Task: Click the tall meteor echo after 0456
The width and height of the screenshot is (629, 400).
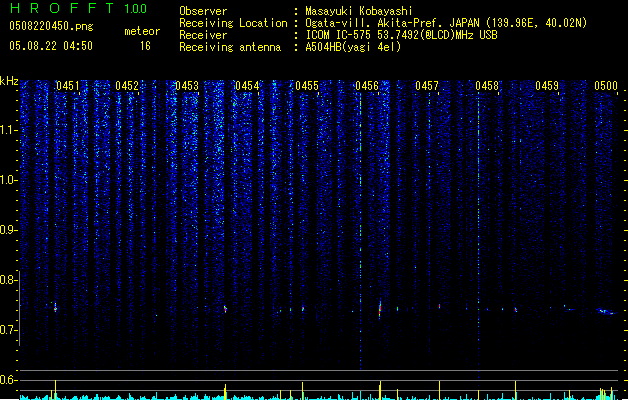Action: click(x=380, y=309)
